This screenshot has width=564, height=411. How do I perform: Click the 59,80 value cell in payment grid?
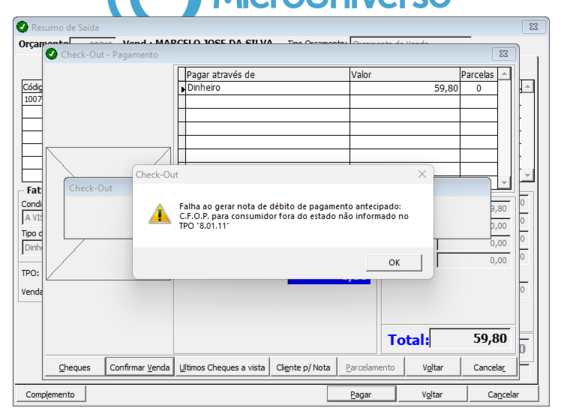[x=405, y=88]
